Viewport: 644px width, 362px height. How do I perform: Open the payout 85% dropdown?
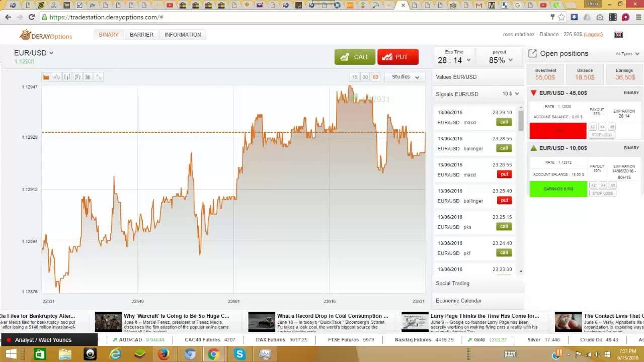coord(500,57)
